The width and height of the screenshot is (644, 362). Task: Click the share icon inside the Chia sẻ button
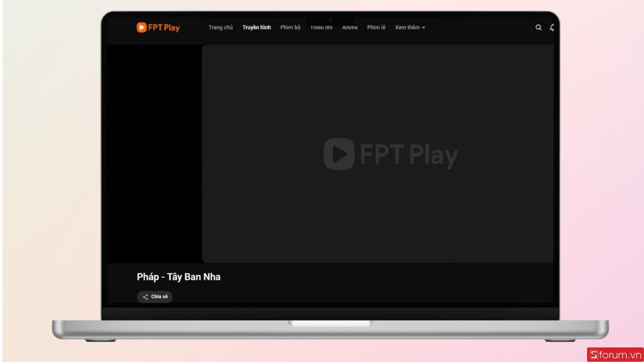145,297
